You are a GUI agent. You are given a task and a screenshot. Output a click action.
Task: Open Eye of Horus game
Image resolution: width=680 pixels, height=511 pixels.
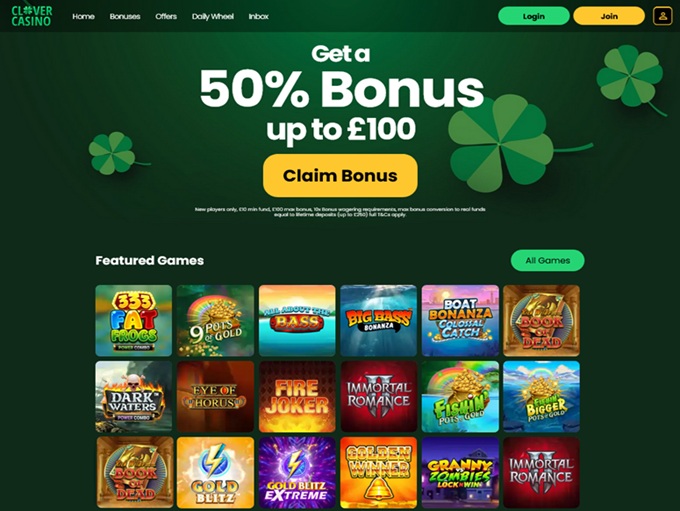coord(216,396)
